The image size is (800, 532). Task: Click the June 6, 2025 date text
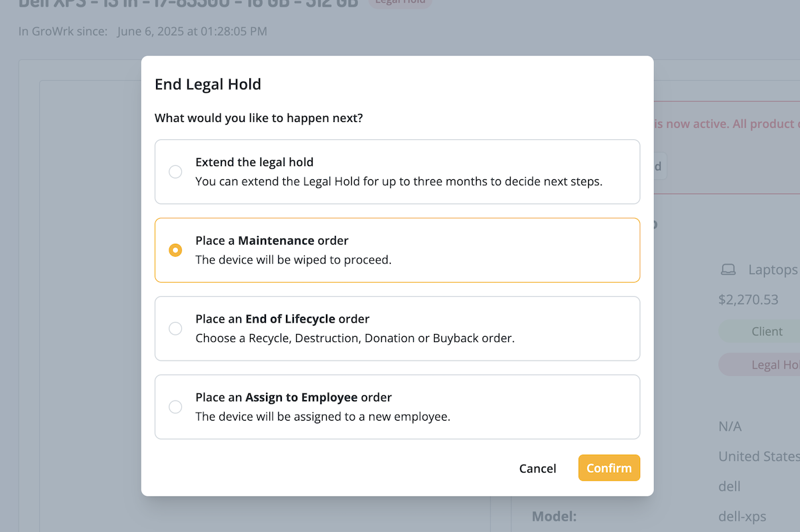click(191, 31)
